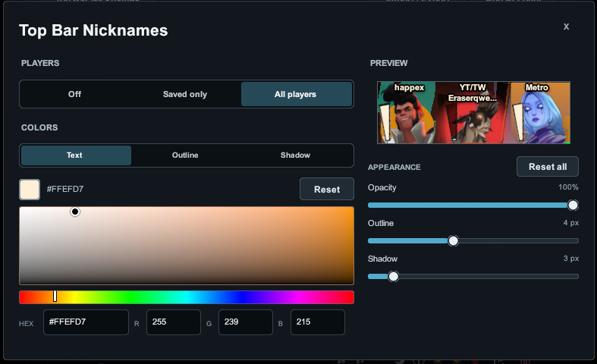Click the Outline width slider handle
This screenshot has height=364, width=597.
click(453, 240)
